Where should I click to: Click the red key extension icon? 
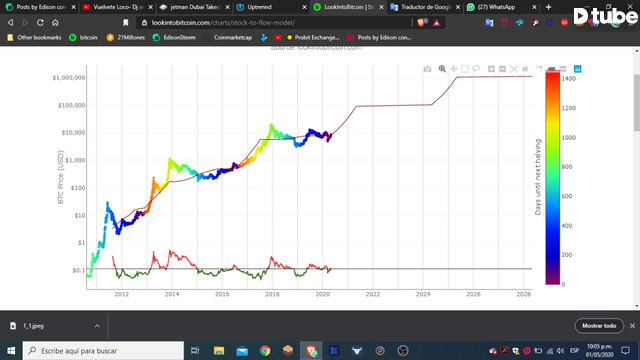coord(534,22)
